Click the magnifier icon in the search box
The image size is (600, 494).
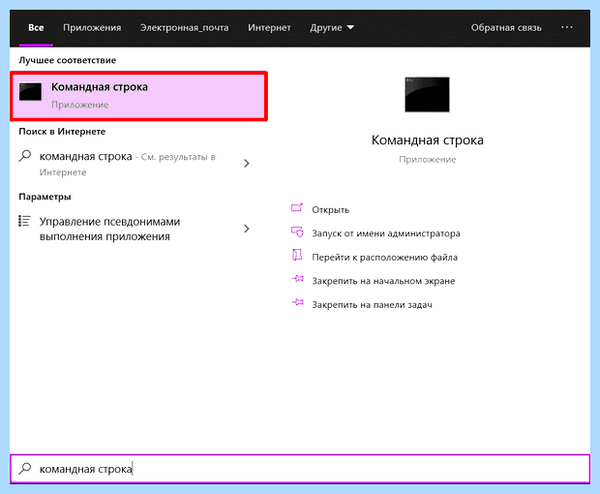pos(25,468)
